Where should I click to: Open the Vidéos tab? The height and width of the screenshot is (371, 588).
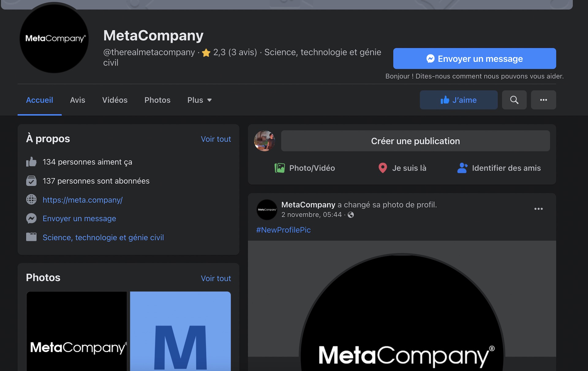coord(115,100)
